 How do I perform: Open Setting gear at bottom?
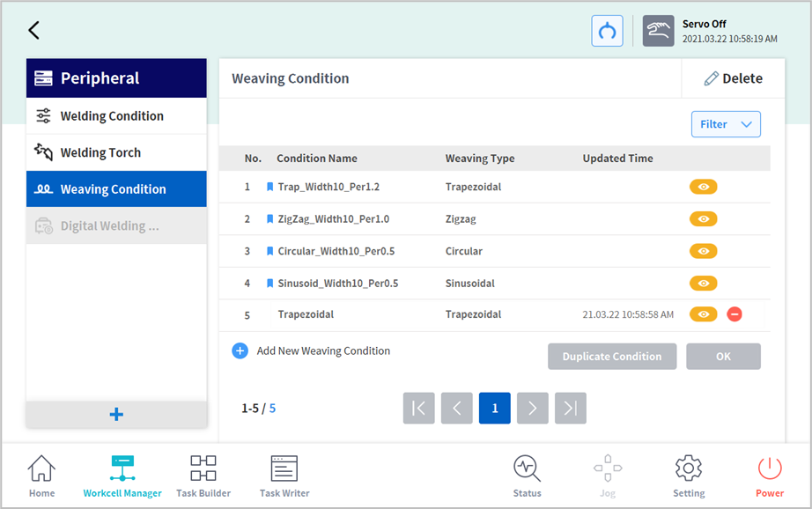click(x=688, y=476)
